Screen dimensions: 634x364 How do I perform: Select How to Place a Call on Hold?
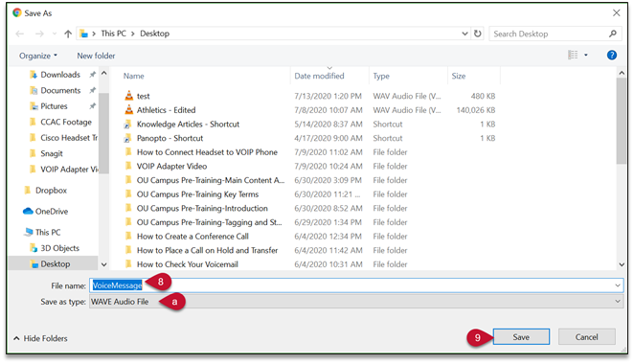207,250
